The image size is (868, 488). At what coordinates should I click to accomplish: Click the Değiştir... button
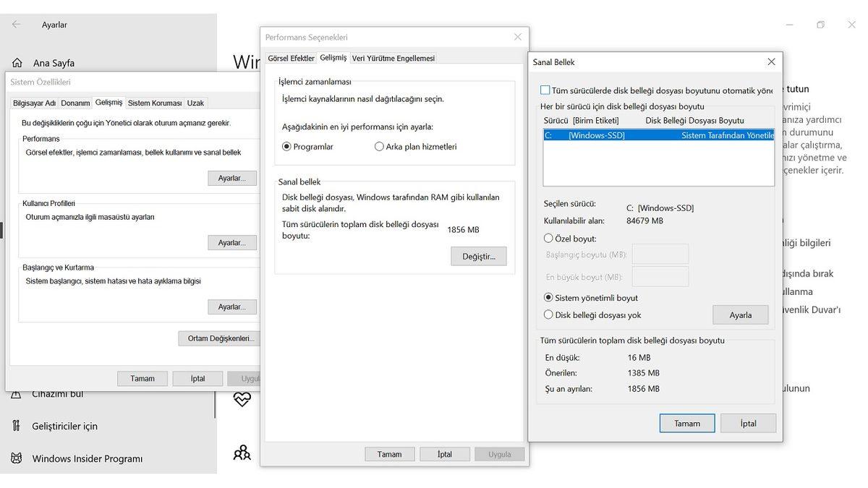[x=478, y=256]
